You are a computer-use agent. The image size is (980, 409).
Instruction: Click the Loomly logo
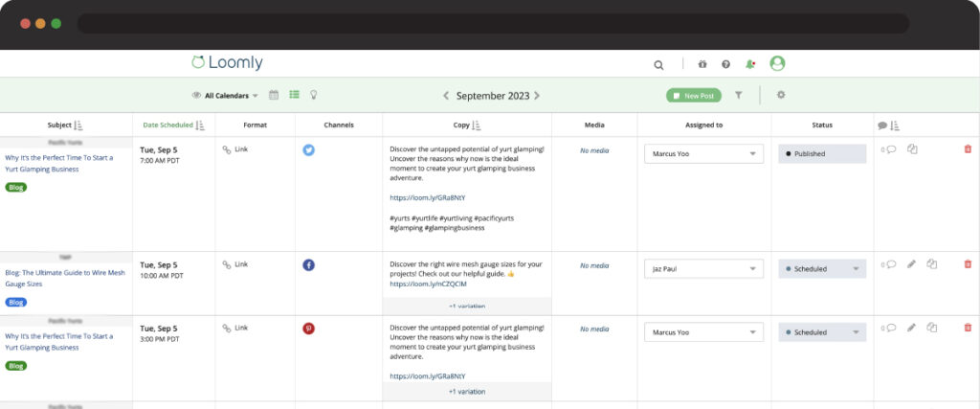coord(227,62)
